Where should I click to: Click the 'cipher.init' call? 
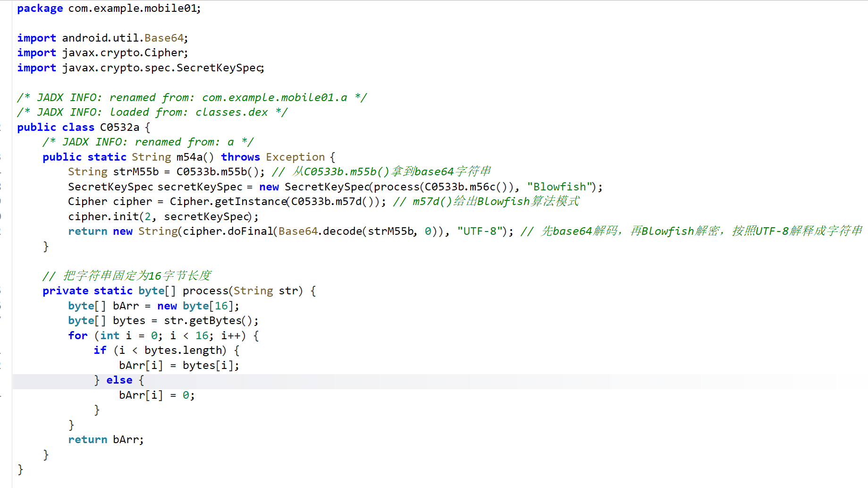[x=103, y=216]
